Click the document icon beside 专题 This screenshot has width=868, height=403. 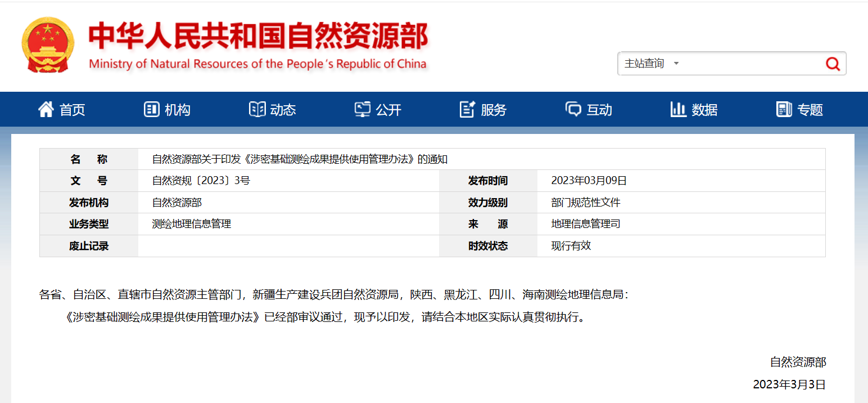784,109
